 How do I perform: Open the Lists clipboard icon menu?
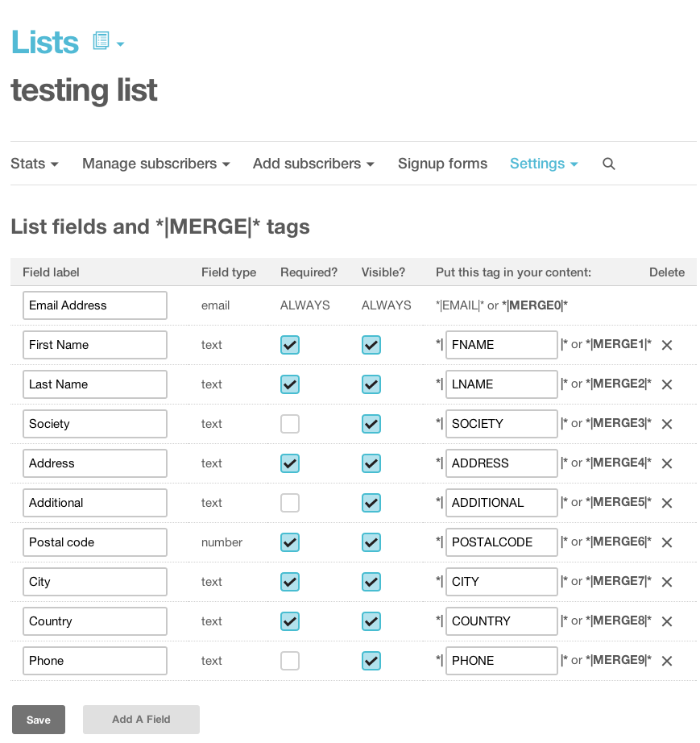(x=107, y=41)
